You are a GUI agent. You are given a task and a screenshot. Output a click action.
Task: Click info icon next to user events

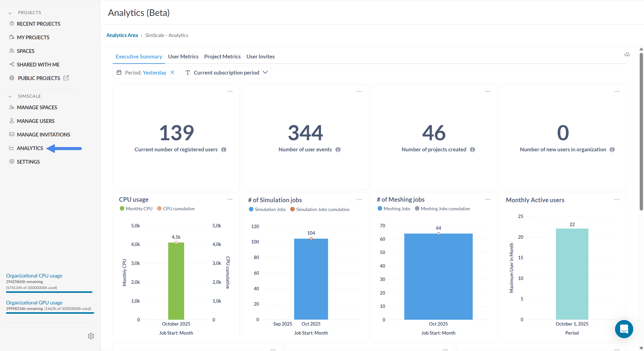(x=338, y=150)
